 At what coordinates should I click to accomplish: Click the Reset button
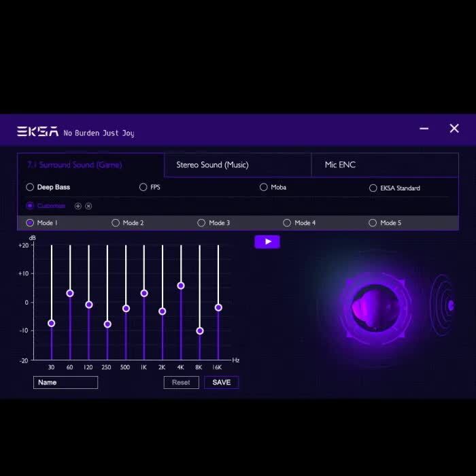click(181, 382)
